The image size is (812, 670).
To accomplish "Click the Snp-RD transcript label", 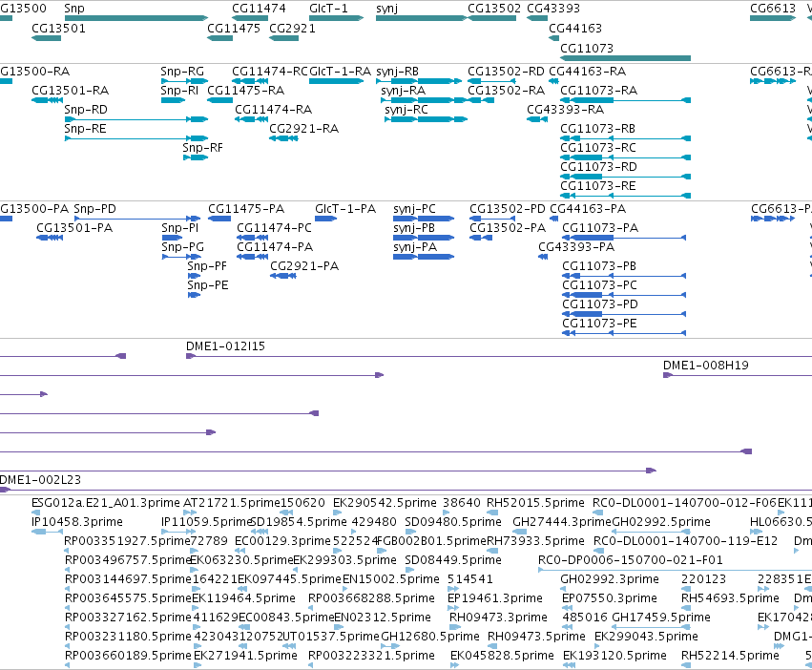I will pyautogui.click(x=86, y=110).
